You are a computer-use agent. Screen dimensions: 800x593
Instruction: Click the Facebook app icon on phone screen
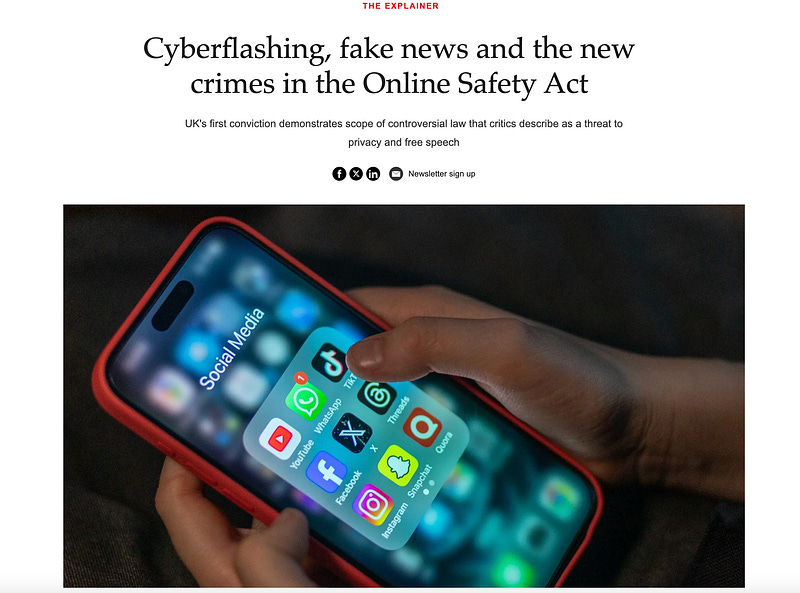pos(326,472)
